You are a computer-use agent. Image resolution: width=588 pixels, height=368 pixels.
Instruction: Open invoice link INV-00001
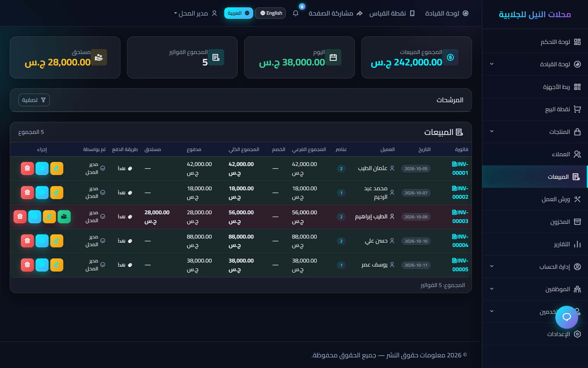(x=460, y=168)
